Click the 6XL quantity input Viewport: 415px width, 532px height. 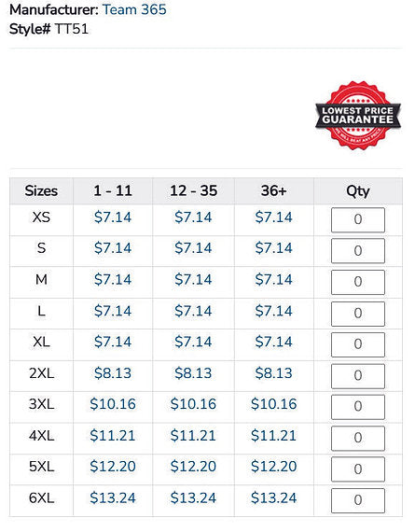[x=358, y=501]
